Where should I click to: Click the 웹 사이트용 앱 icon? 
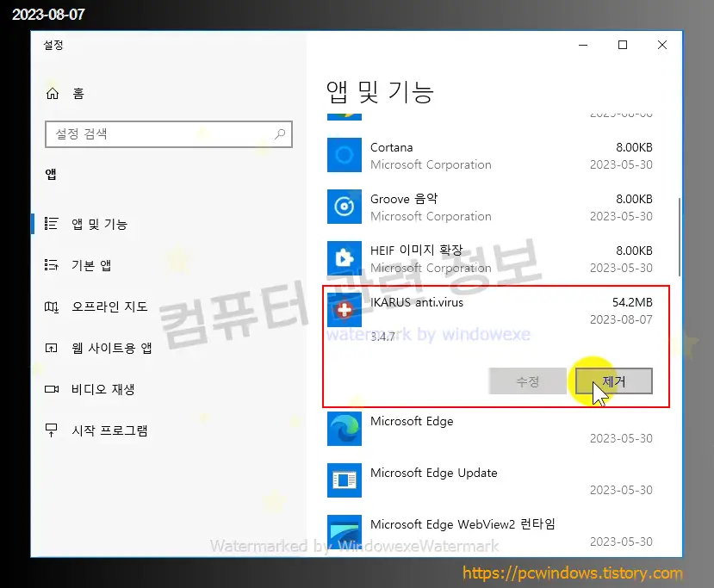[x=51, y=348]
